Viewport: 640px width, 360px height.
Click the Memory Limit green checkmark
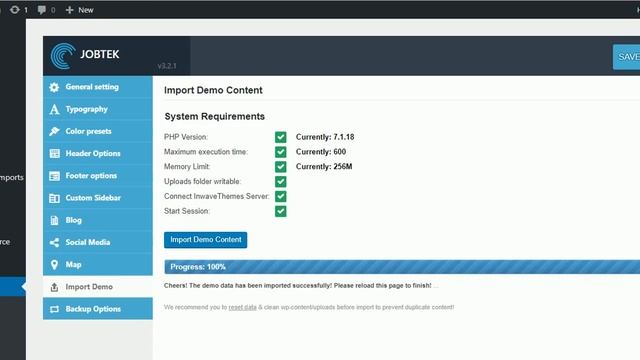tap(280, 167)
